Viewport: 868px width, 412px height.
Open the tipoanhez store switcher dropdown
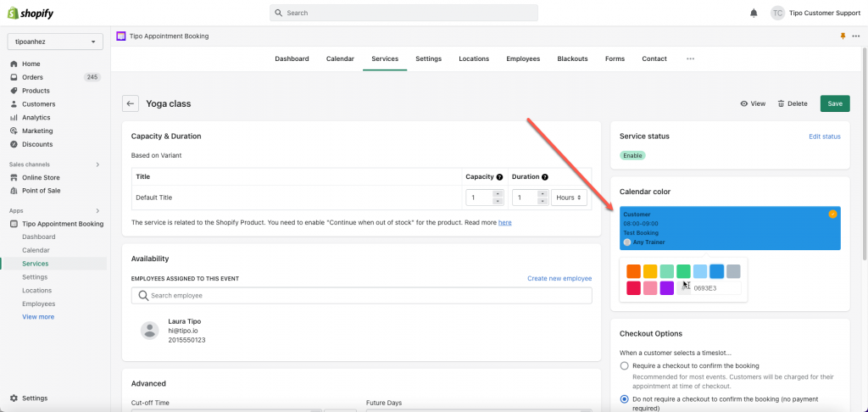coord(55,42)
